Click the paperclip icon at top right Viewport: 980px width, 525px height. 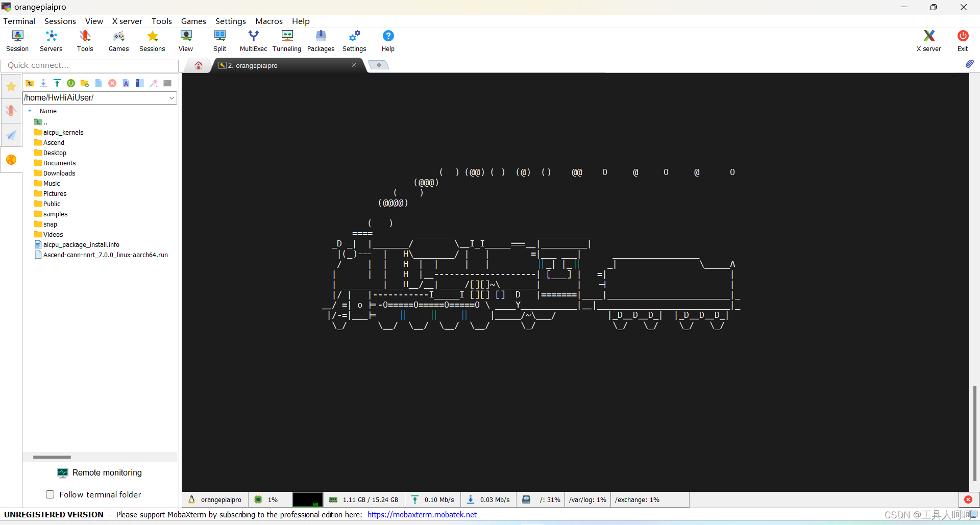pyautogui.click(x=969, y=64)
